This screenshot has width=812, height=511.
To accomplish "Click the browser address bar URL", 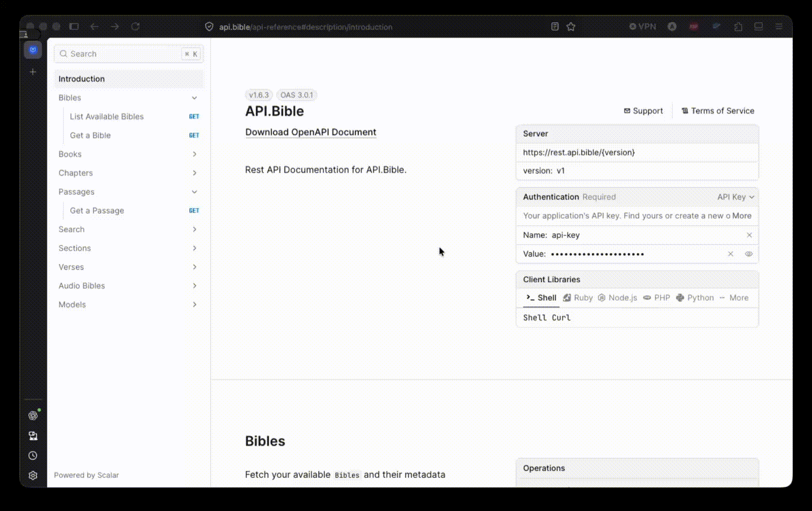I will pyautogui.click(x=306, y=27).
